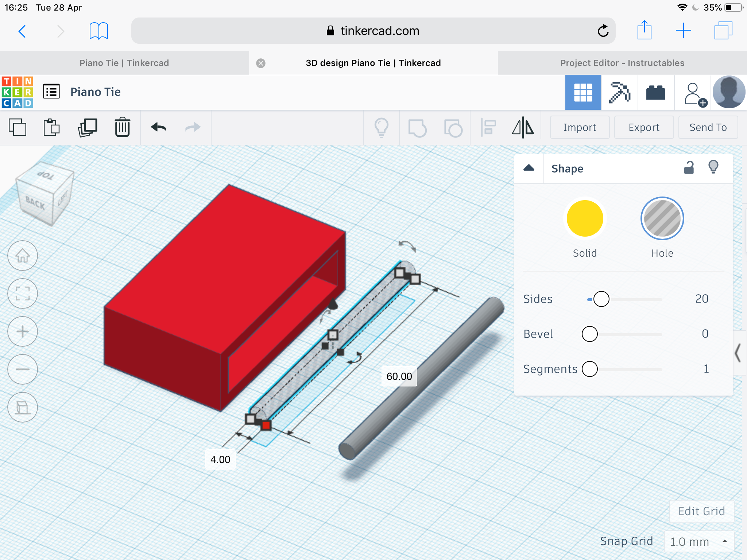Screen dimensions: 747x560
Task: Group the selected shapes
Action: point(417,128)
